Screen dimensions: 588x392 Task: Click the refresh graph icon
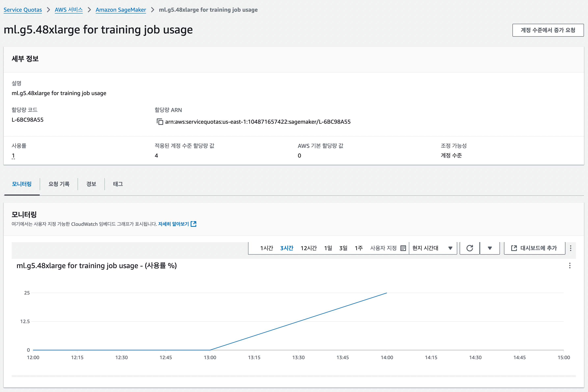[470, 248]
